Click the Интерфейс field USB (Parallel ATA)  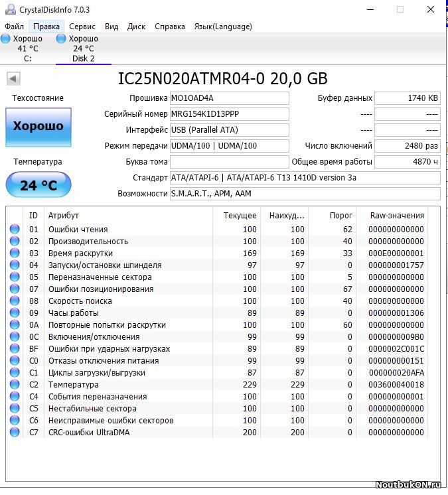[230, 130]
